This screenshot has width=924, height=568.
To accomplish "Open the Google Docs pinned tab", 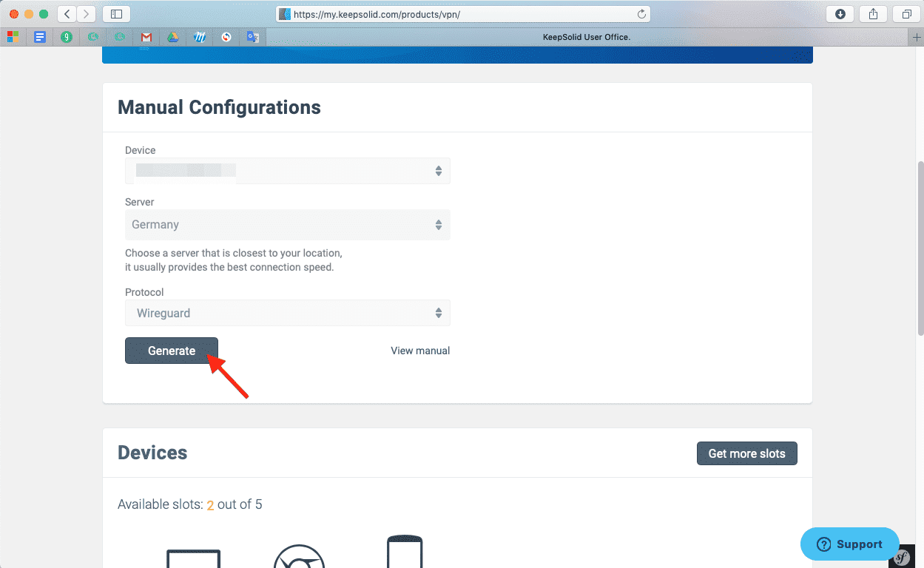I will pos(40,37).
